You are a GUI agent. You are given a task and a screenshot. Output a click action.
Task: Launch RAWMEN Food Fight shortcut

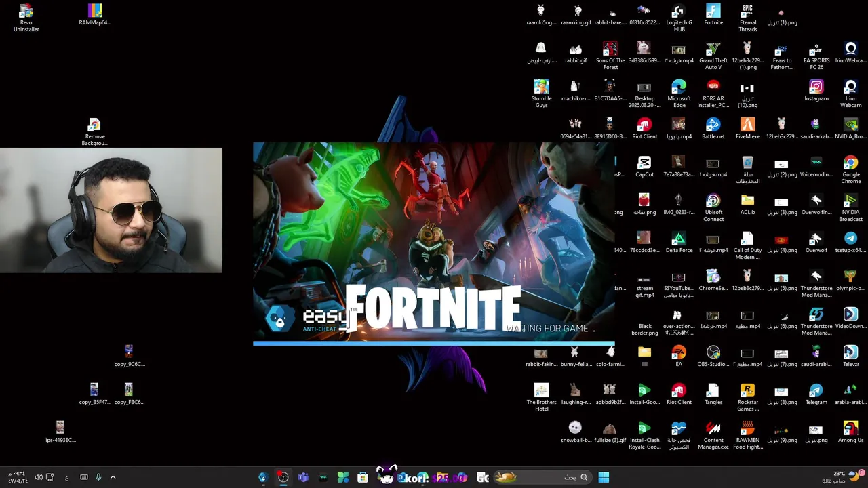tap(748, 436)
